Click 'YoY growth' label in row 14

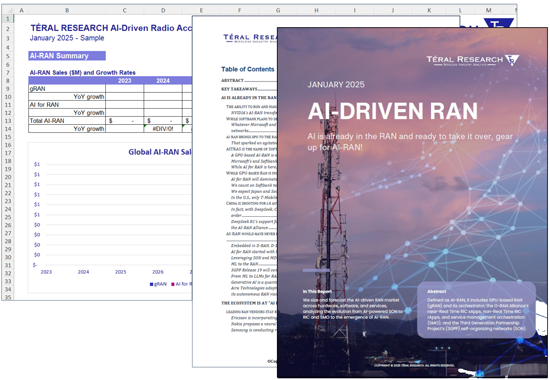(x=89, y=129)
